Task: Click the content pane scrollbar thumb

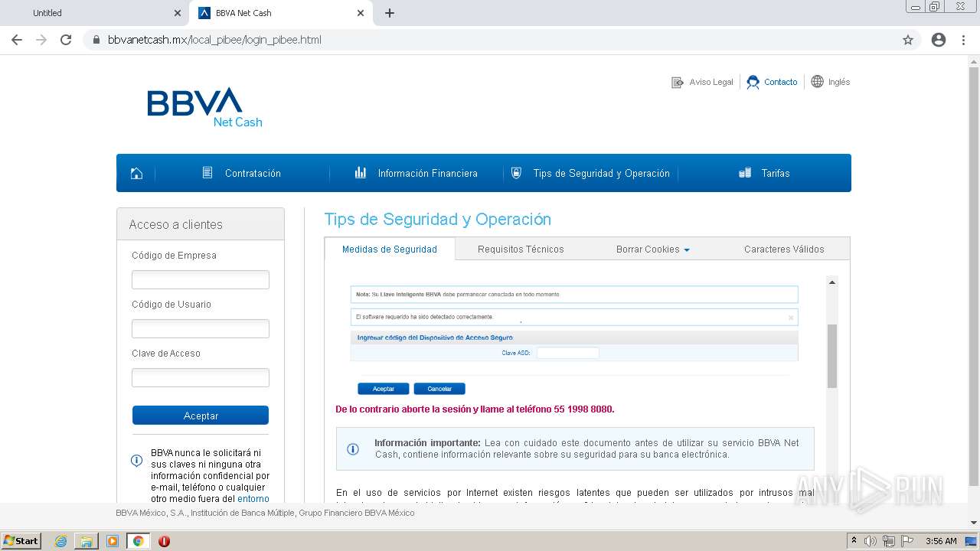Action: coord(832,356)
